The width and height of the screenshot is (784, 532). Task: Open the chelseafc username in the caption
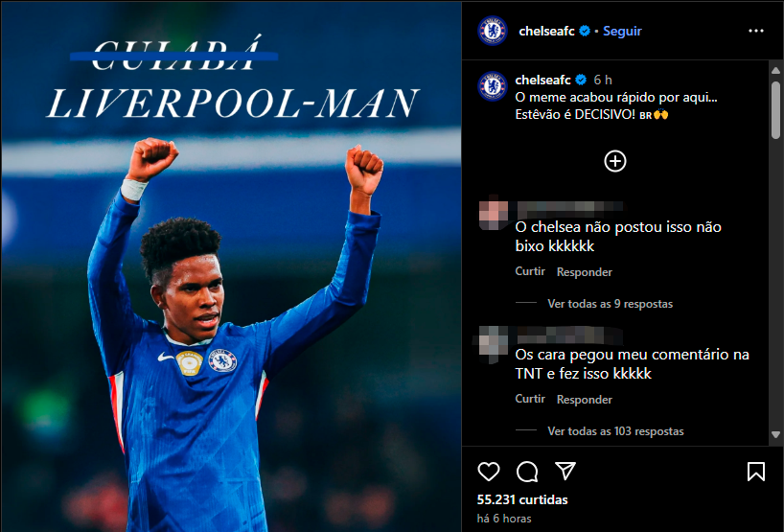click(543, 80)
